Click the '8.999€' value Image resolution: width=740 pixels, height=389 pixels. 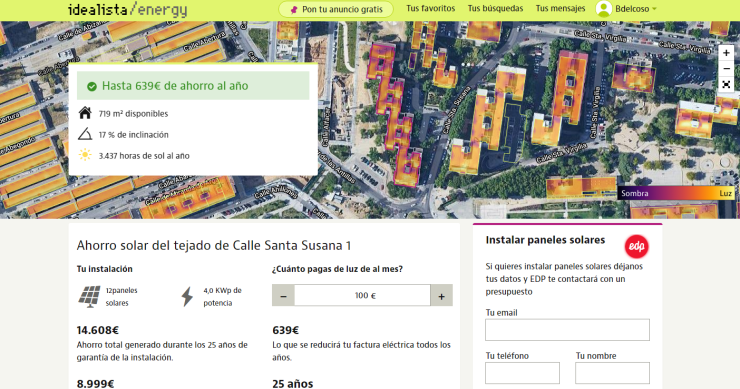pyautogui.click(x=95, y=383)
